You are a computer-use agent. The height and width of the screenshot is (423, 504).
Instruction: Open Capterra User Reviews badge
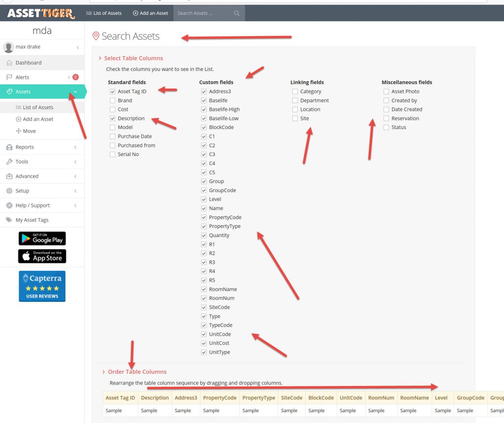click(x=42, y=286)
